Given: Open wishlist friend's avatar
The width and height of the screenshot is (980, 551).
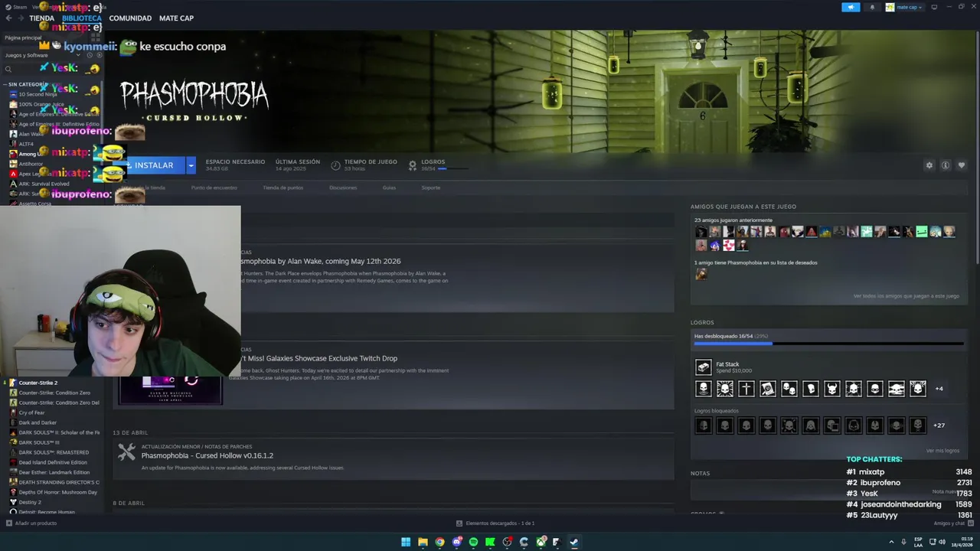Looking at the screenshot, I should pos(701,274).
